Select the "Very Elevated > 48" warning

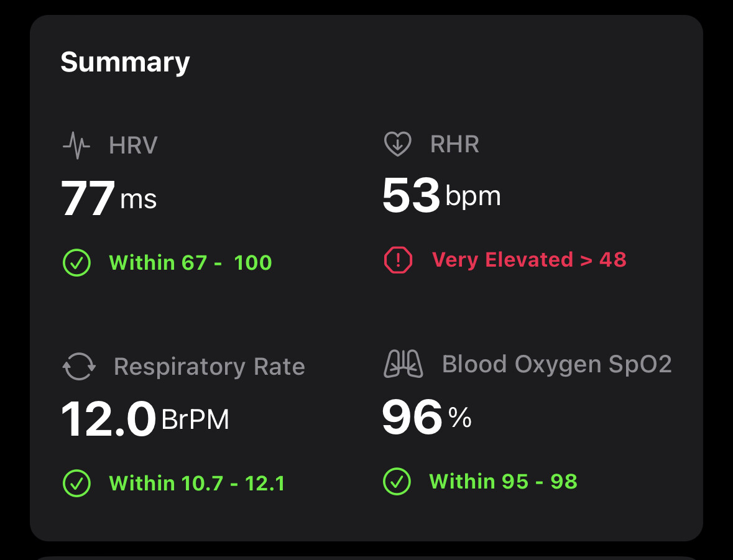click(x=529, y=260)
